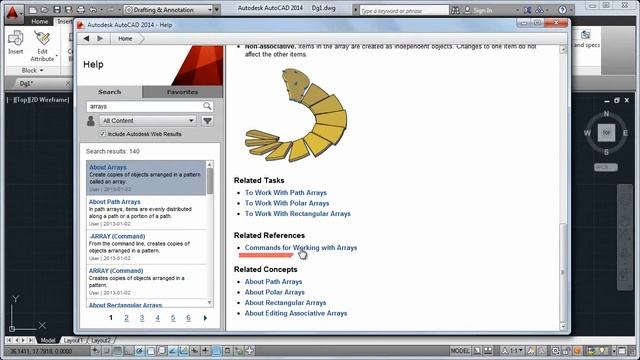
Task: Click the Toolbar lock icon in status bar
Action: (567, 351)
